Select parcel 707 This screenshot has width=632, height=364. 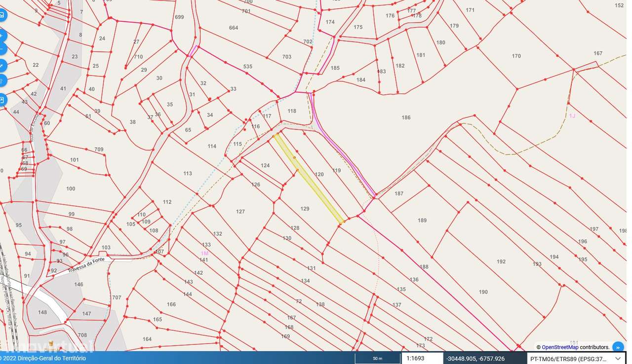click(x=117, y=297)
